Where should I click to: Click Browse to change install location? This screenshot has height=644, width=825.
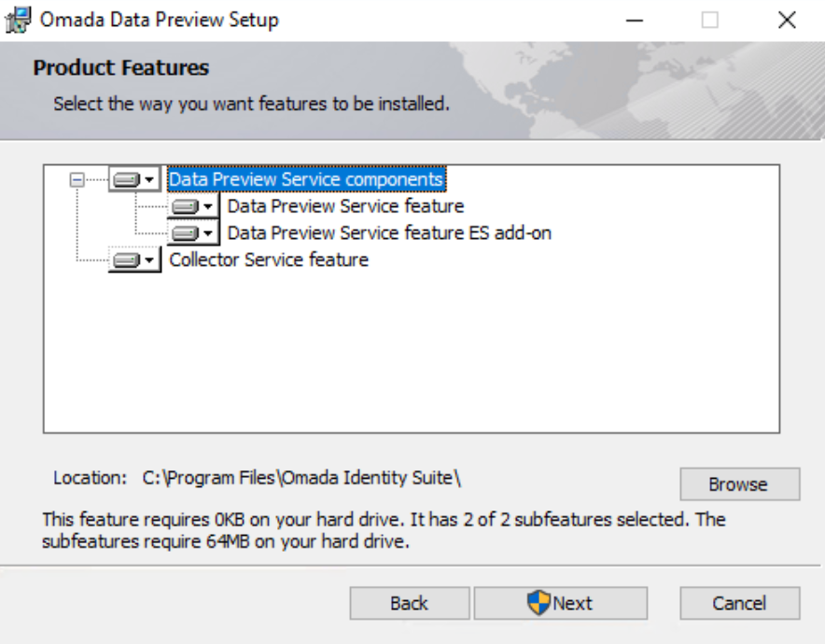point(740,484)
